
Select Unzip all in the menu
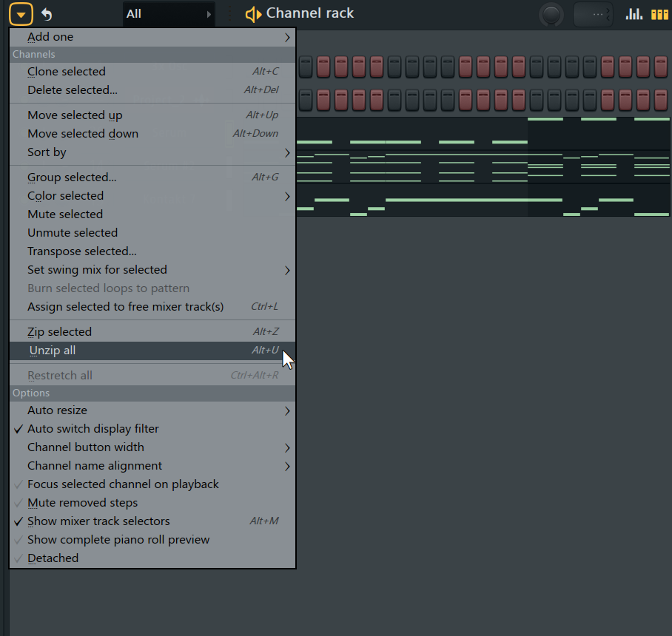[x=52, y=349]
